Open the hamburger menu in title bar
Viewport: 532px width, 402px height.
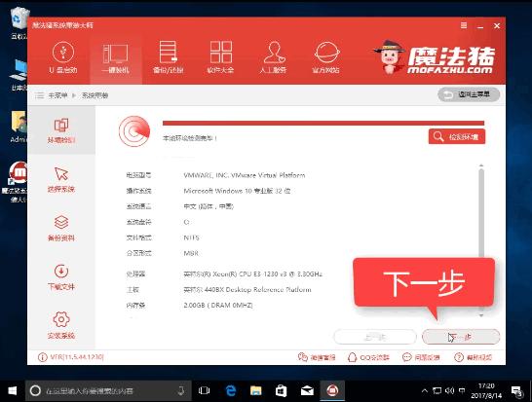464,25
